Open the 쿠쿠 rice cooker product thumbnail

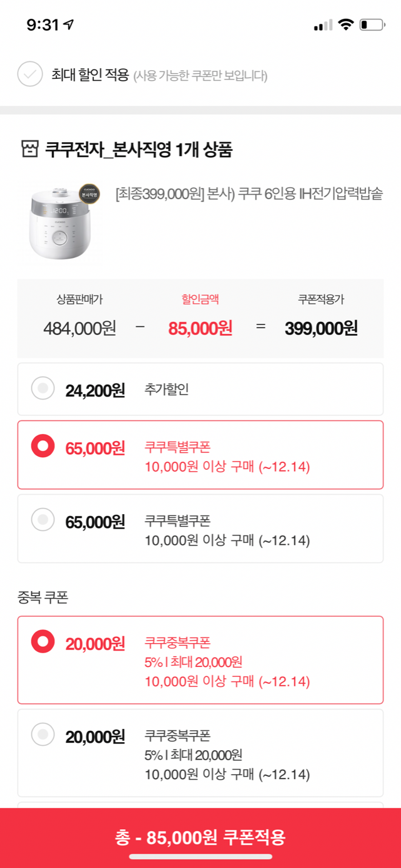click(63, 224)
